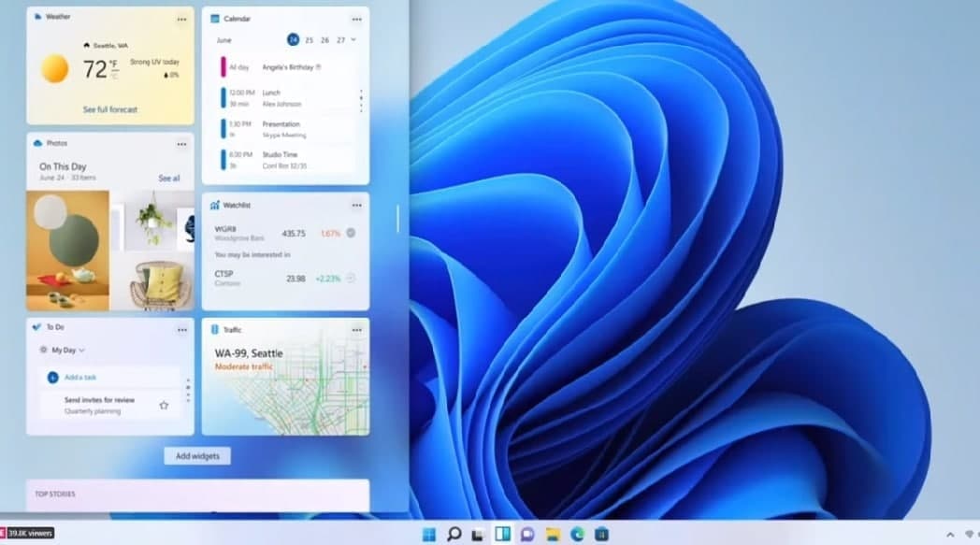This screenshot has height=545, width=980.
Task: Open the hanging plant photo
Action: coord(151,222)
